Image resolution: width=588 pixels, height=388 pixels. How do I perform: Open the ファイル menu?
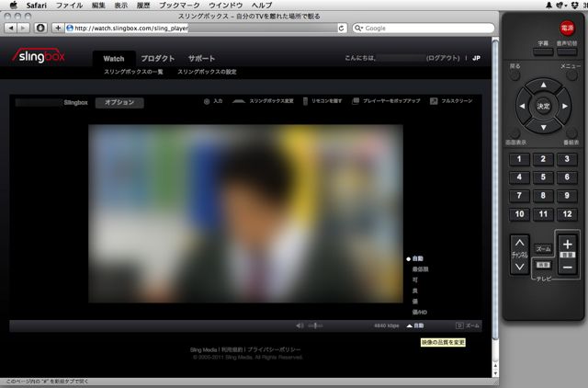(x=69, y=6)
